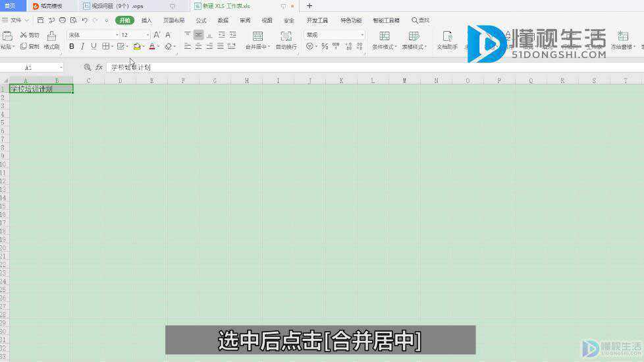The height and width of the screenshot is (362, 644).
Task: Toggle vertical middle alignment
Action: (198, 34)
